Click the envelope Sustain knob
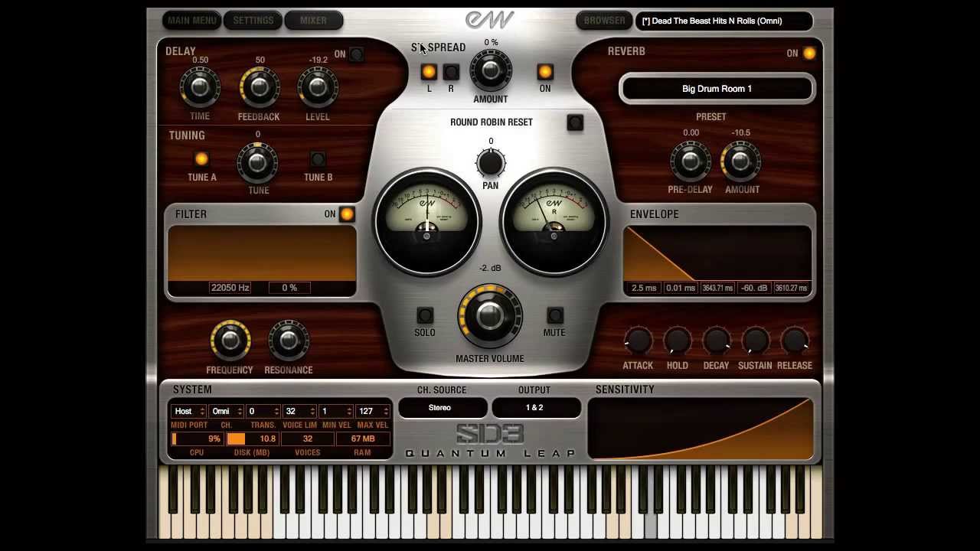The width and height of the screenshot is (980, 551). [x=755, y=341]
